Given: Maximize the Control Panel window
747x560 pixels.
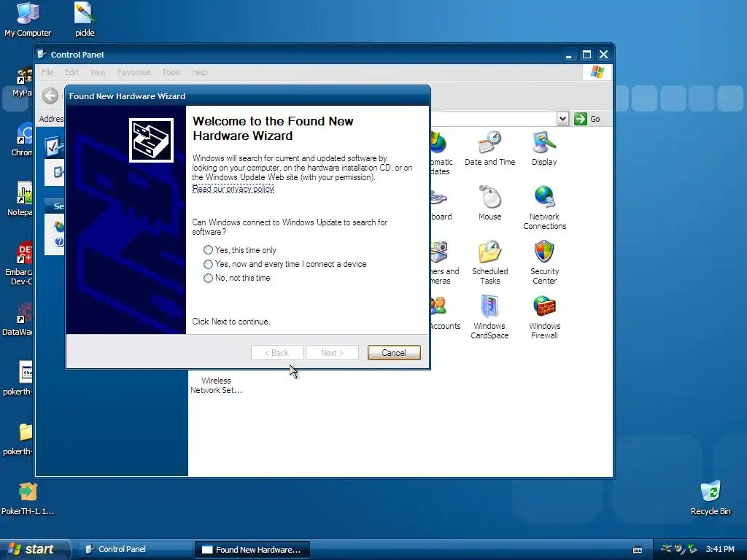Looking at the screenshot, I should [x=587, y=55].
